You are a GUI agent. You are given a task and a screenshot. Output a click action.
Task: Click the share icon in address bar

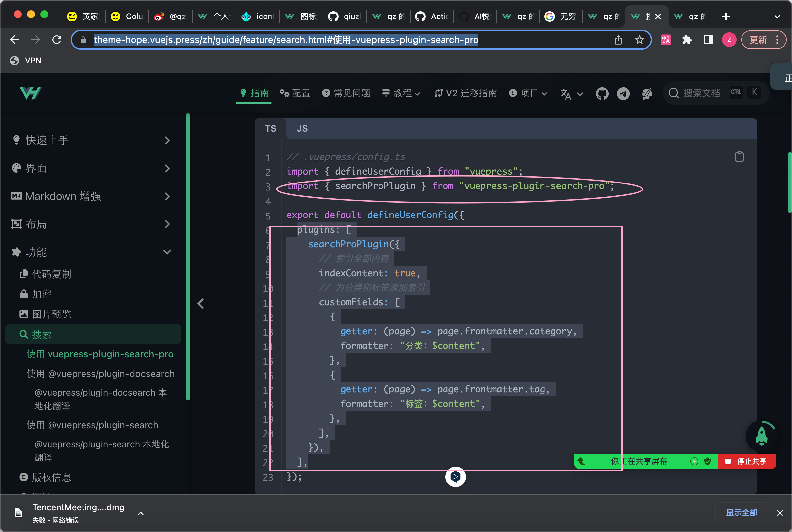pos(618,40)
